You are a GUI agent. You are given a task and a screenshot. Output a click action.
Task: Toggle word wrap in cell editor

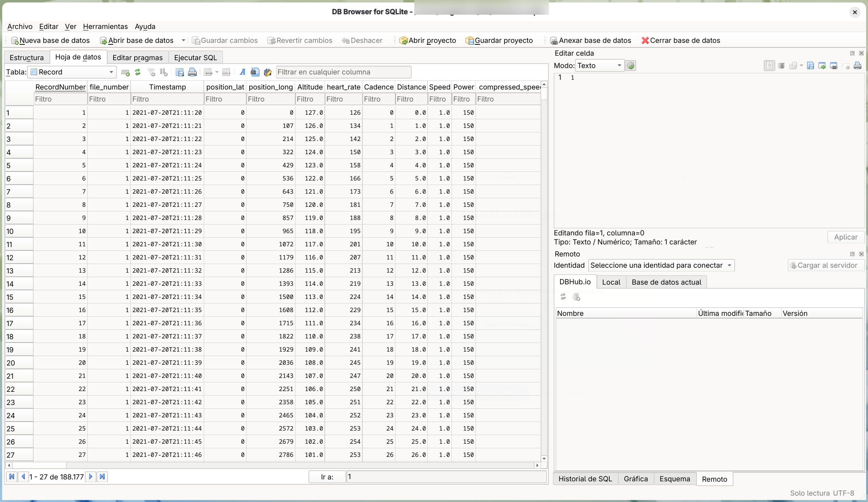click(770, 66)
